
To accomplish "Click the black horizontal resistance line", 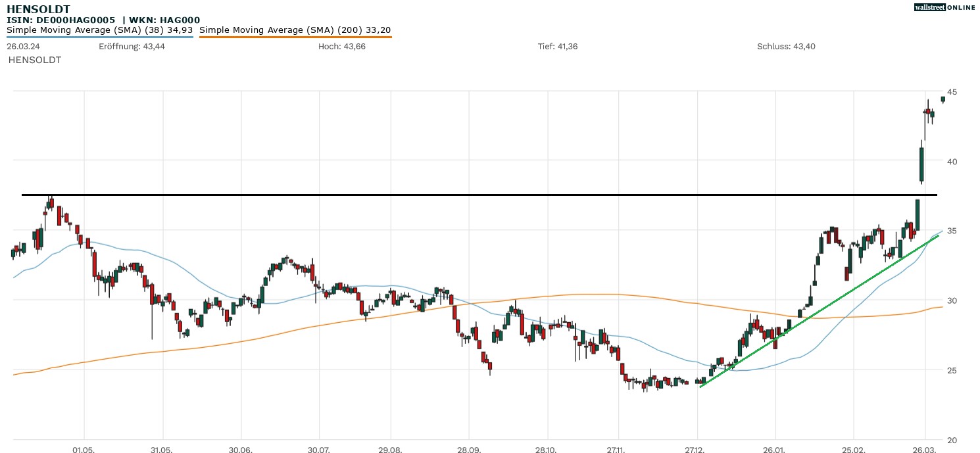I will tap(460, 195).
